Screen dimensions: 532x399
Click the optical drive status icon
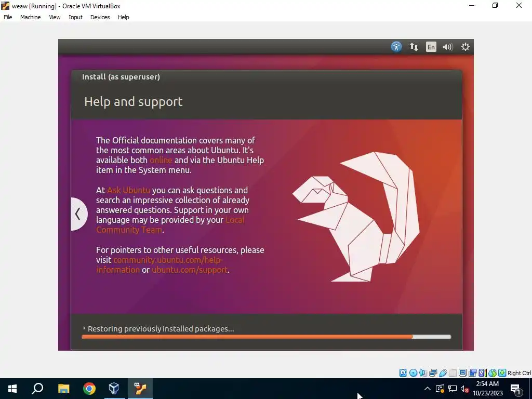[x=413, y=373]
